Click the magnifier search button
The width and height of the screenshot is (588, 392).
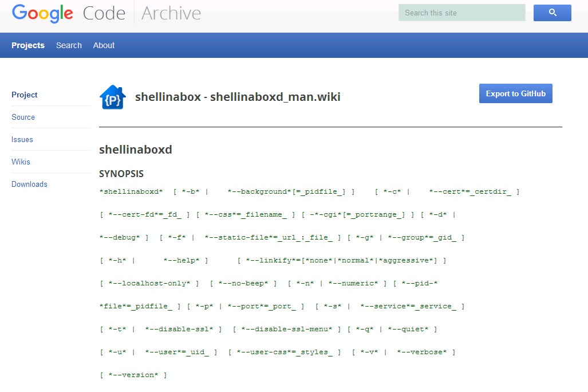click(x=552, y=13)
